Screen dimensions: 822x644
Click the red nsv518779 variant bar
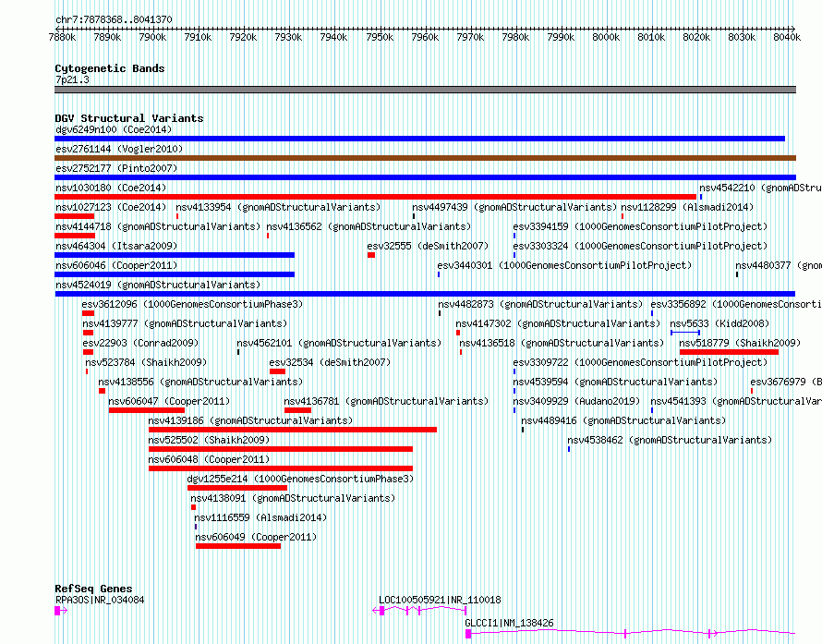coord(730,352)
